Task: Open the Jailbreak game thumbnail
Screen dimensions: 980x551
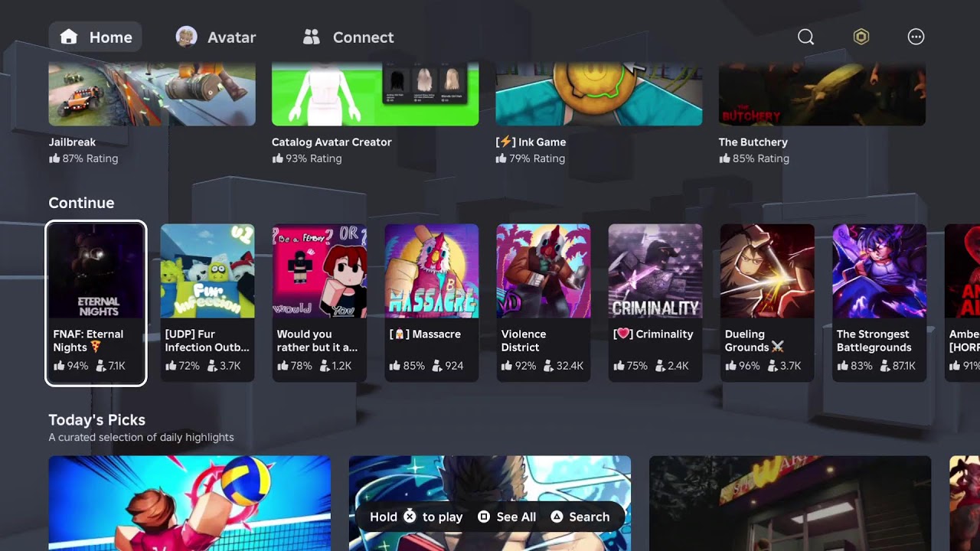Action: 152,93
